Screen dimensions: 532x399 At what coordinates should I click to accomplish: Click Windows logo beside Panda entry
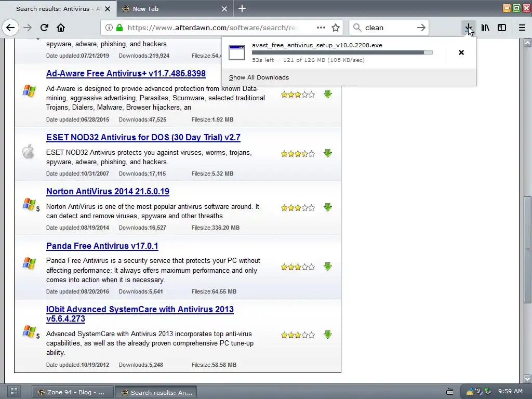tap(29, 263)
